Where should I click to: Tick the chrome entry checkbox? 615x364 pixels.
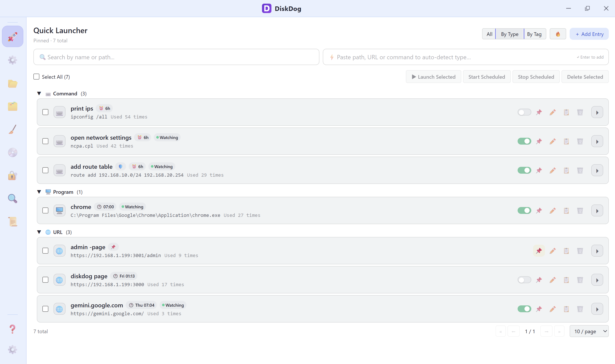pyautogui.click(x=45, y=211)
